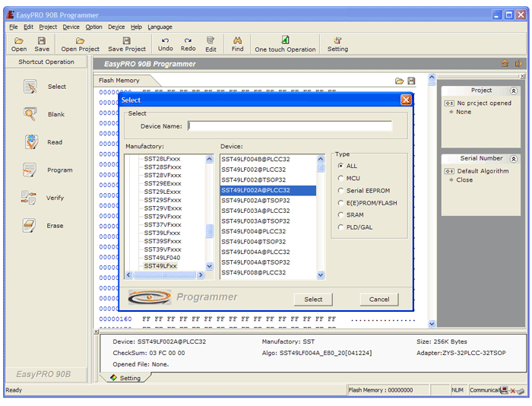Open the Option menu
Image resolution: width=532 pixels, height=406 pixels.
[x=93, y=27]
